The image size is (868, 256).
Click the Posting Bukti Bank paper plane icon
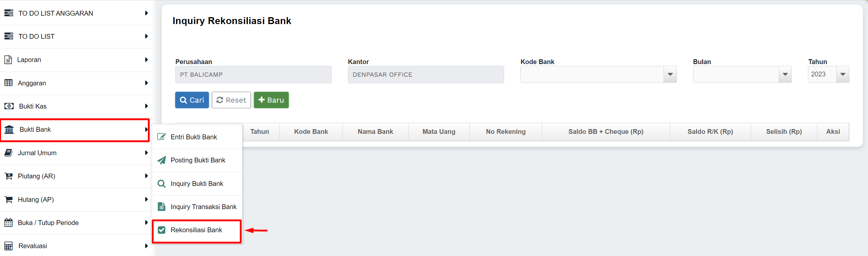[x=162, y=160]
